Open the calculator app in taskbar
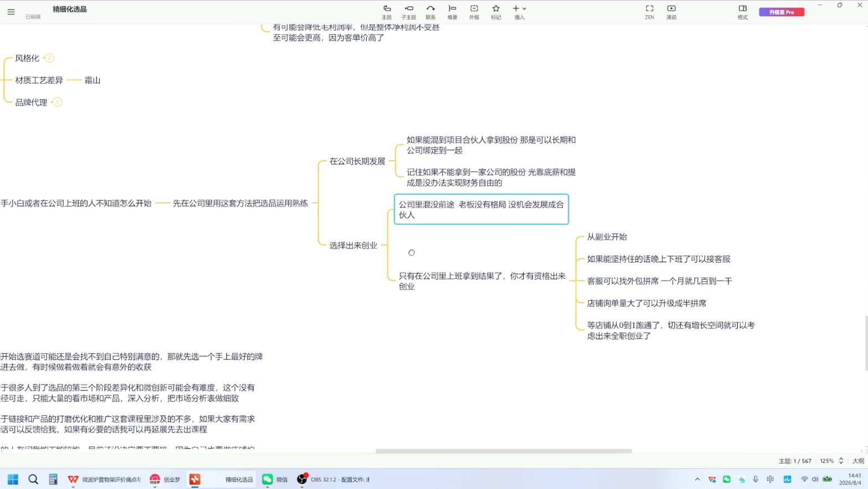The height and width of the screenshot is (489, 868). (53, 479)
